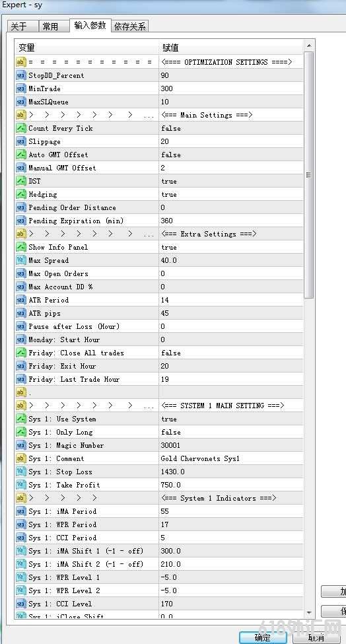Viewport: 346px width, 644px height.
Task: Click the integer icon beside StopDD_Percent
Action: coord(20,75)
